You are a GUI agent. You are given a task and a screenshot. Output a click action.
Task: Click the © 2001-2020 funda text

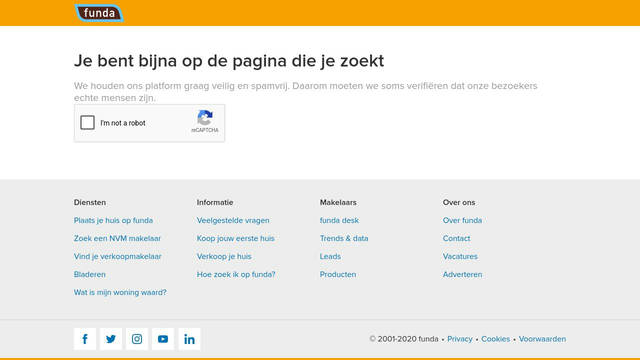pos(404,339)
